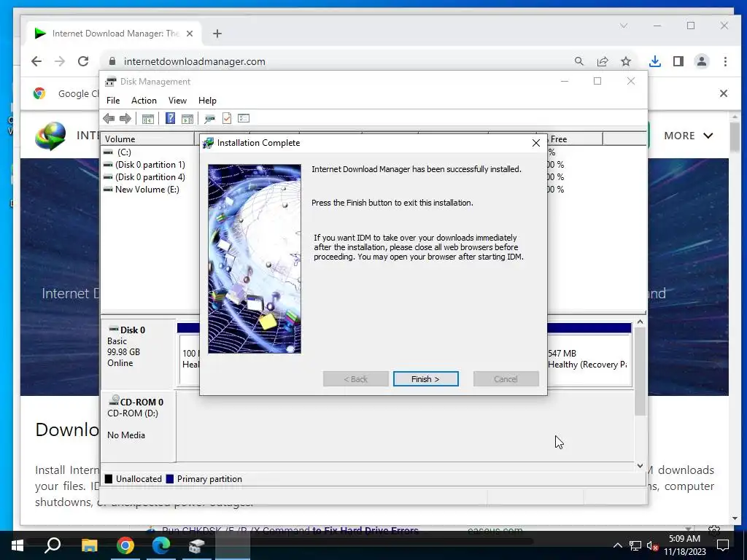Open Chrome tab search chevron
Image resolution: width=747 pixels, height=560 pixels.
click(624, 26)
